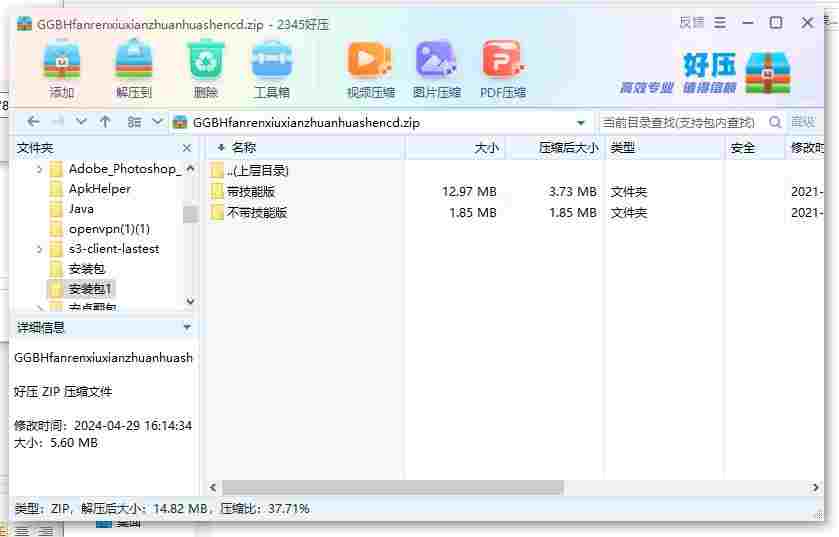Screen dimensions: 839x537
Task: Open the view mode dropdown arrow
Action: tap(157, 122)
